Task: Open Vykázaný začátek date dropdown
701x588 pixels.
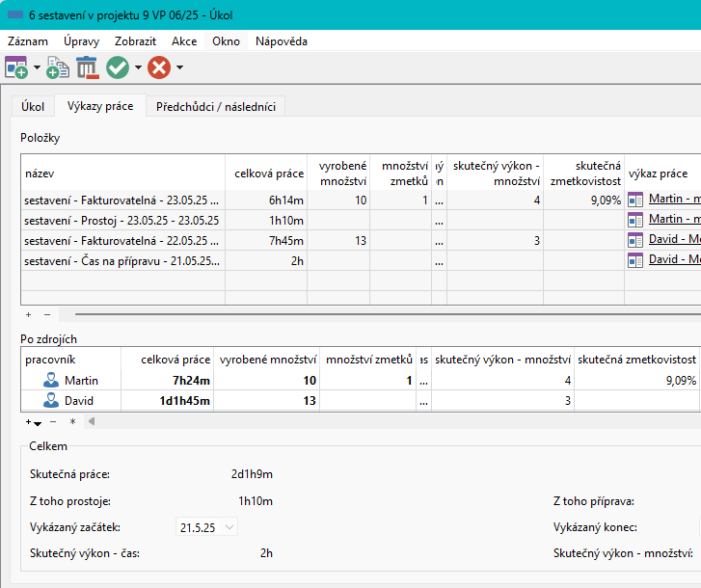Action: click(229, 527)
